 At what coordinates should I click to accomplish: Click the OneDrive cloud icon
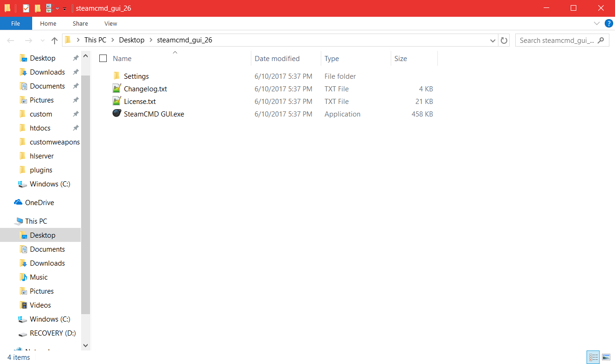tap(18, 202)
